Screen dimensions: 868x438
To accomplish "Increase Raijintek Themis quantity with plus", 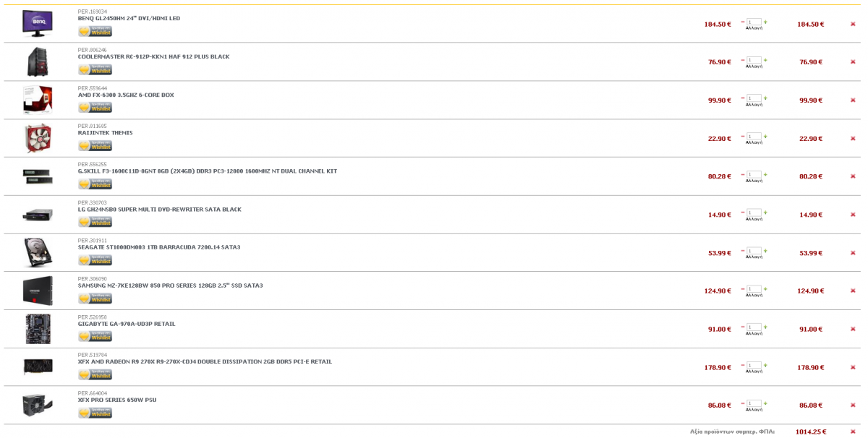I will point(765,136).
